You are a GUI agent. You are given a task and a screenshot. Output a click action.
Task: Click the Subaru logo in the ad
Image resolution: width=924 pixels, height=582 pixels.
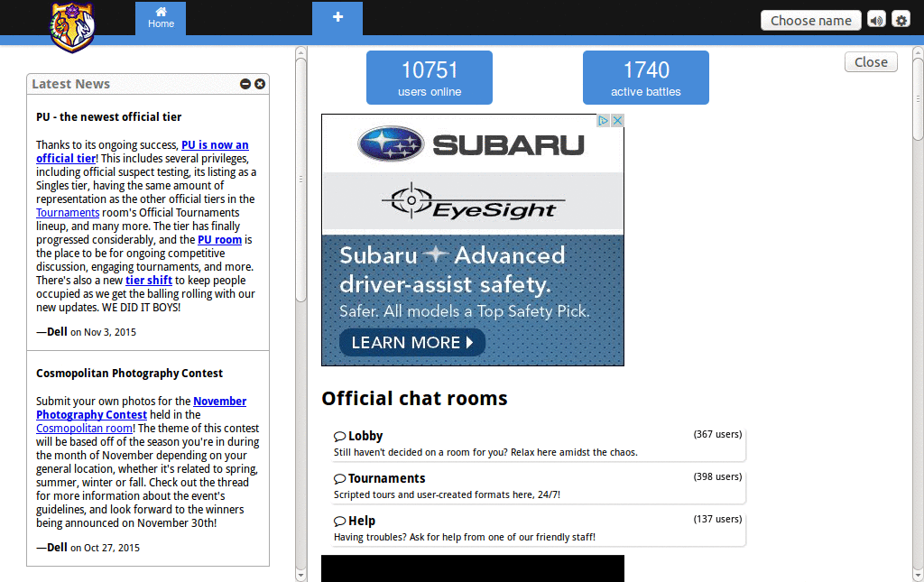[x=472, y=144]
